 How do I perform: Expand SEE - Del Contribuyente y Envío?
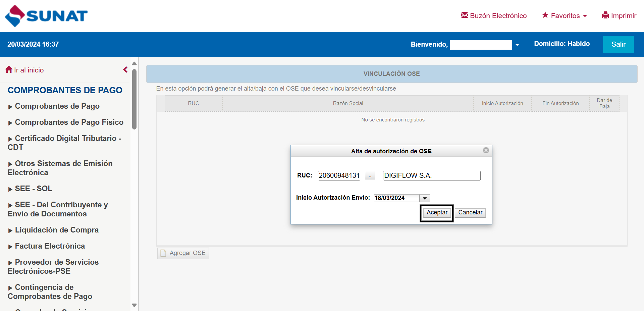point(58,209)
